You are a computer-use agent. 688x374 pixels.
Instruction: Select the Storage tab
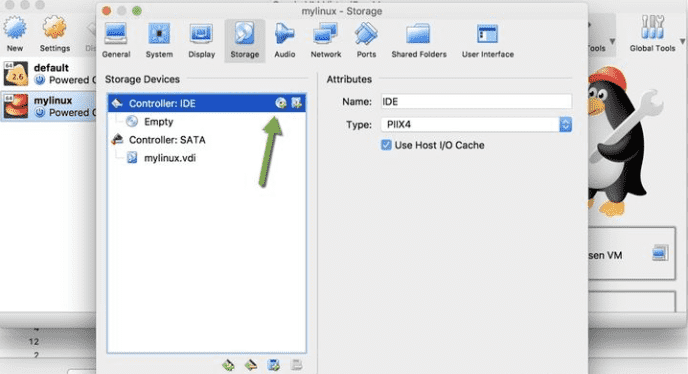coord(244,40)
